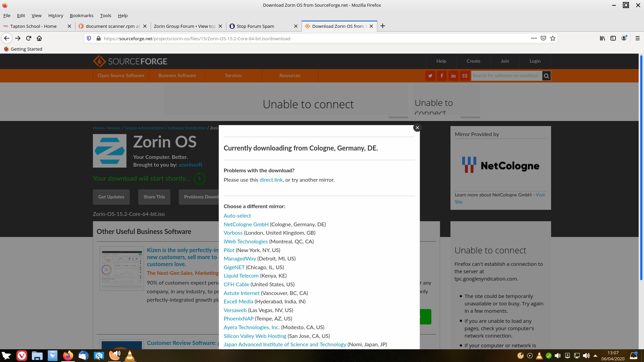Viewport: 644px width, 362px height.
Task: Open VLC from the taskbar
Action: tap(130, 356)
